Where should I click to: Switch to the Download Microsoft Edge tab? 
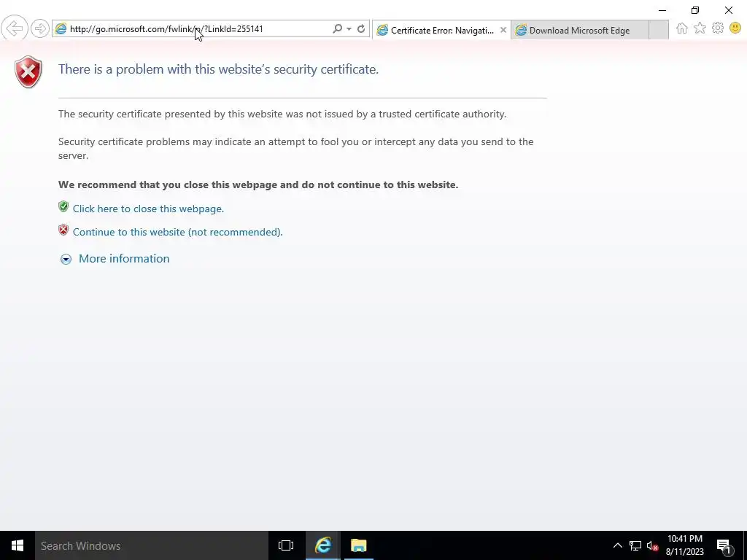[x=579, y=30]
